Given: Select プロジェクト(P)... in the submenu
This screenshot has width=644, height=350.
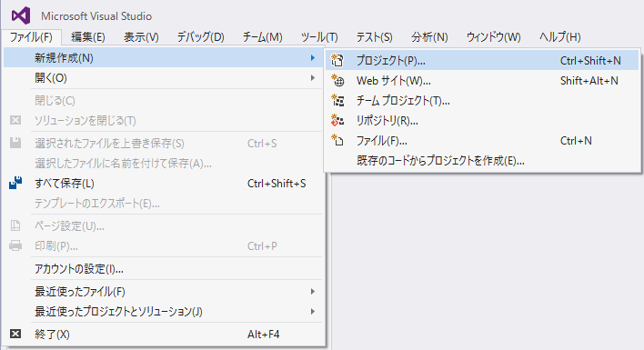Looking at the screenshot, I should click(483, 60).
